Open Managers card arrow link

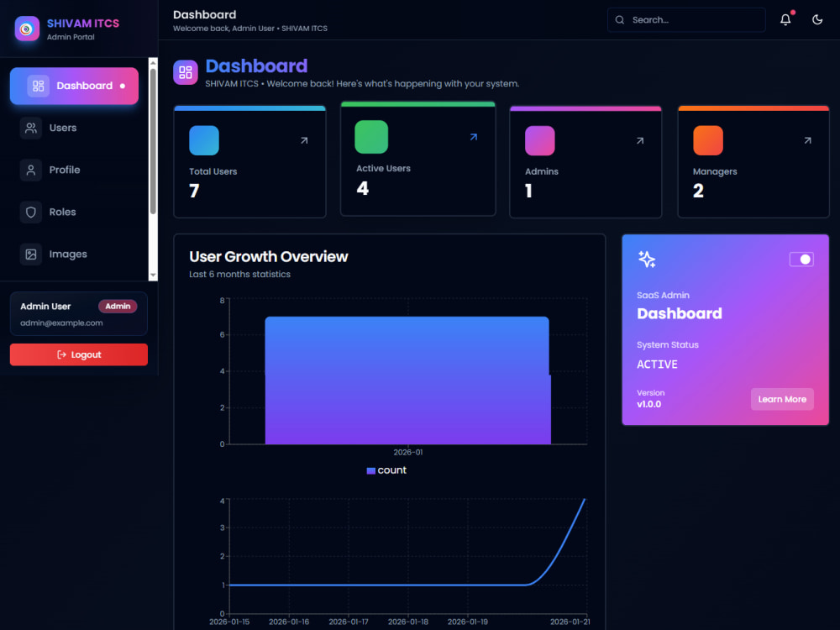pos(808,140)
